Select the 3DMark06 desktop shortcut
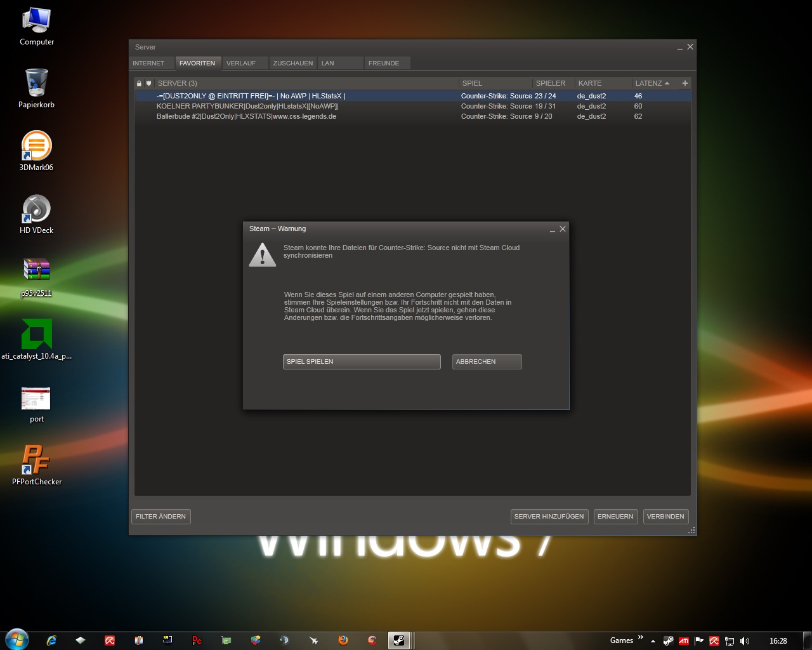 pos(36,151)
